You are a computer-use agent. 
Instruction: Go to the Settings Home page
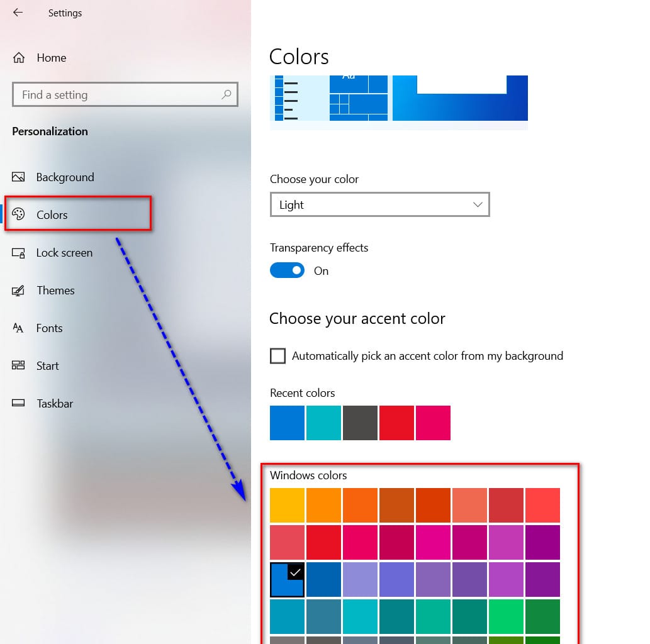(x=52, y=58)
